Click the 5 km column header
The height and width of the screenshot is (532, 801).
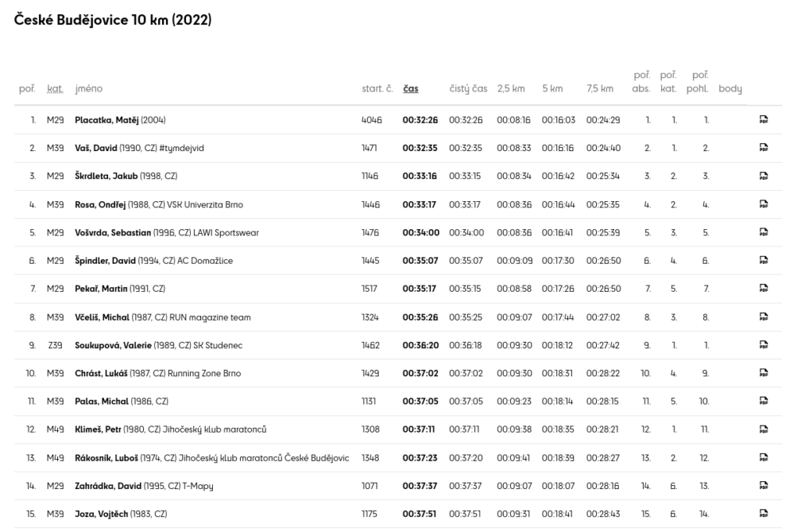(x=552, y=89)
